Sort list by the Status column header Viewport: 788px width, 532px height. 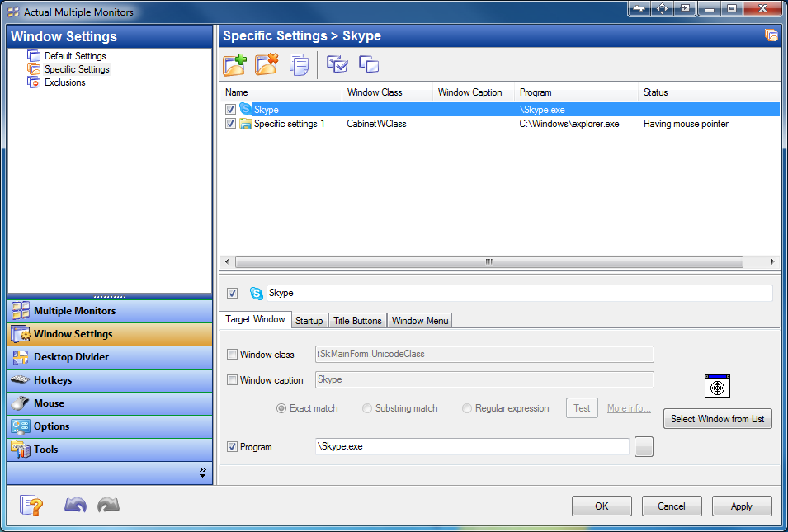pos(709,92)
